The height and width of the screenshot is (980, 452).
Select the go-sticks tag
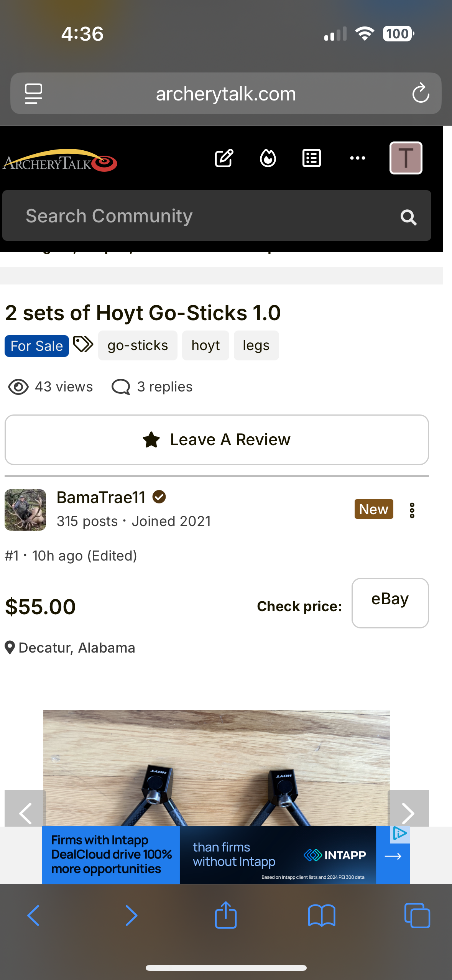138,345
